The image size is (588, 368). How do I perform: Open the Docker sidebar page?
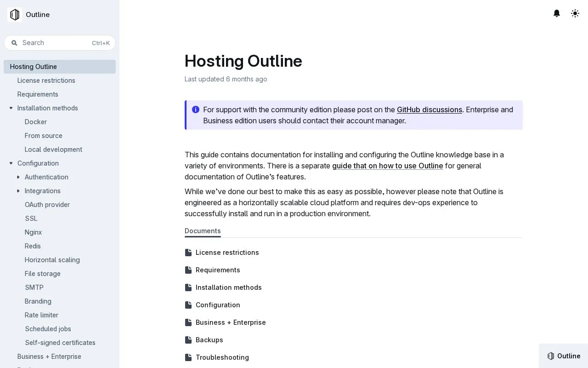pyautogui.click(x=36, y=122)
